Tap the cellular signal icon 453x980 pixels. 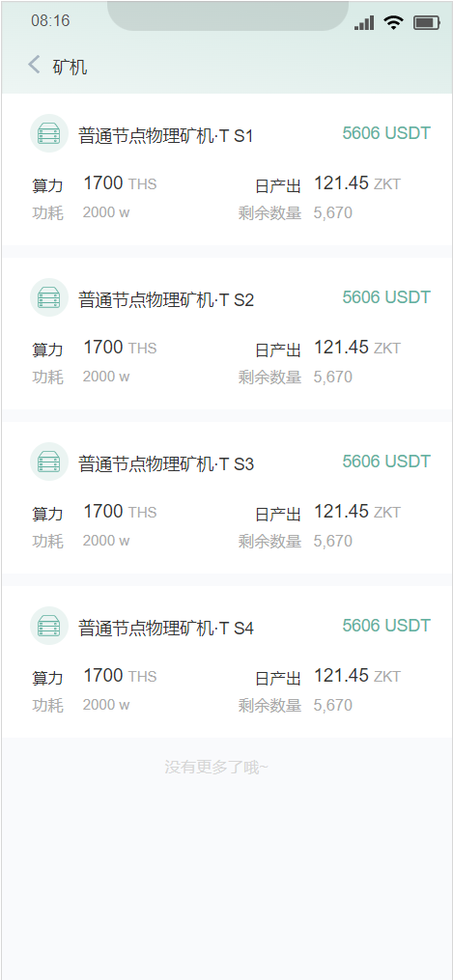tap(364, 23)
